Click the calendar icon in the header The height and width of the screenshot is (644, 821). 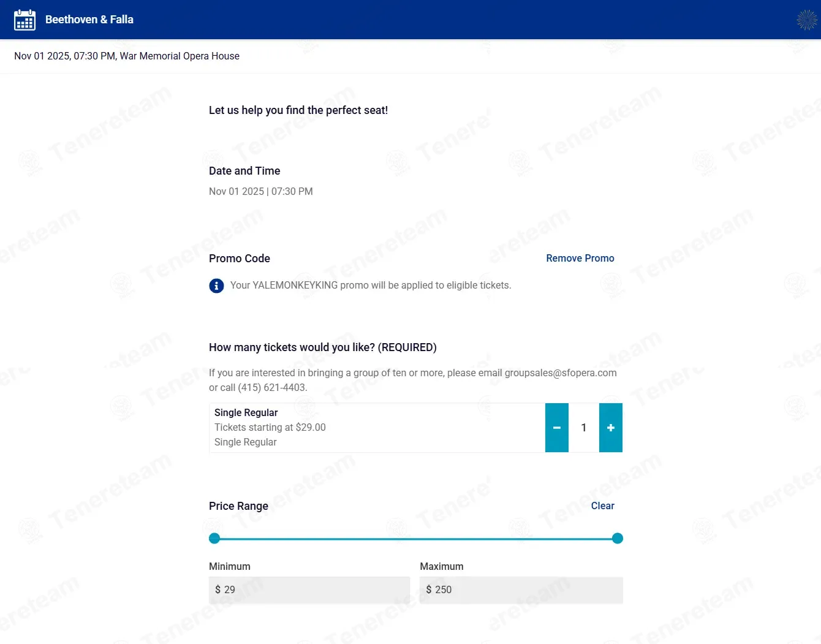25,20
